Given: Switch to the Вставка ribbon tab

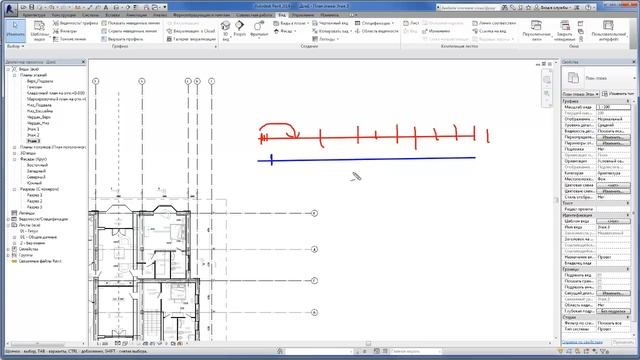Looking at the screenshot, I should point(113,15).
